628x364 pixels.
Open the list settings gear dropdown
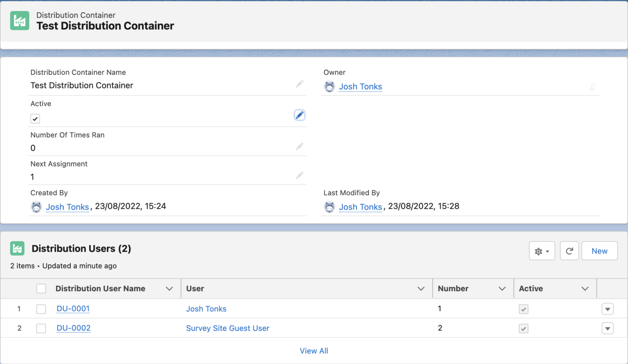click(542, 251)
